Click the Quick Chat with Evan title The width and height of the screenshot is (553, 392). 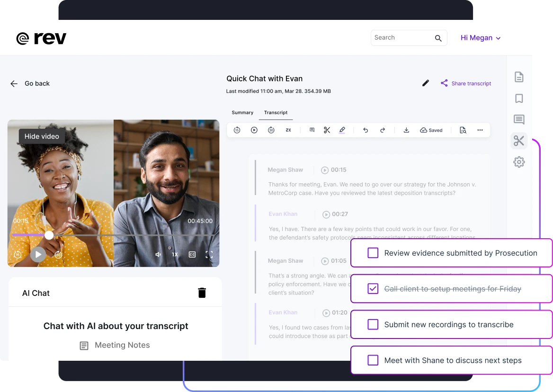point(265,79)
